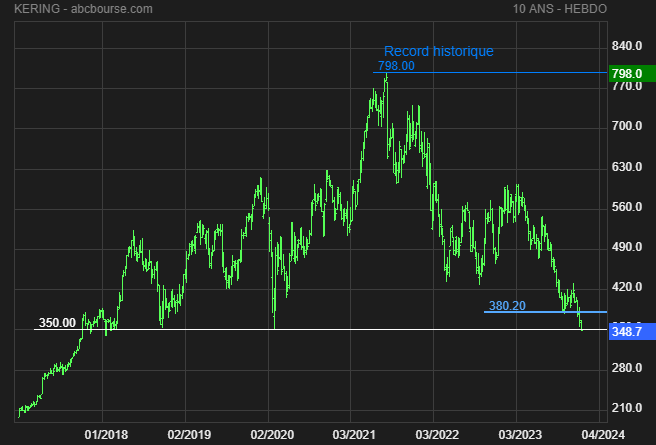Click the green 798.0 price axis tag
The height and width of the screenshot is (445, 656).
[x=632, y=74]
